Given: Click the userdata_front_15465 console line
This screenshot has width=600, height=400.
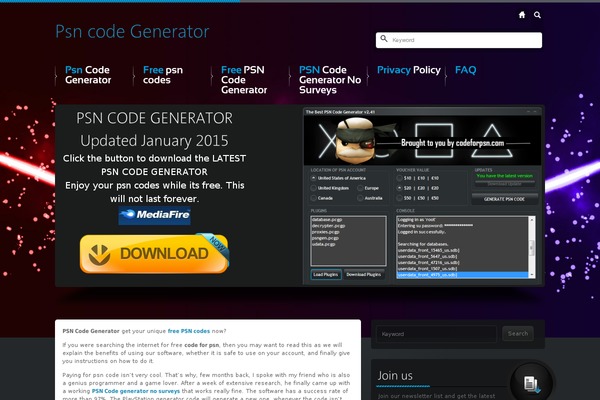Looking at the screenshot, I should (429, 250).
